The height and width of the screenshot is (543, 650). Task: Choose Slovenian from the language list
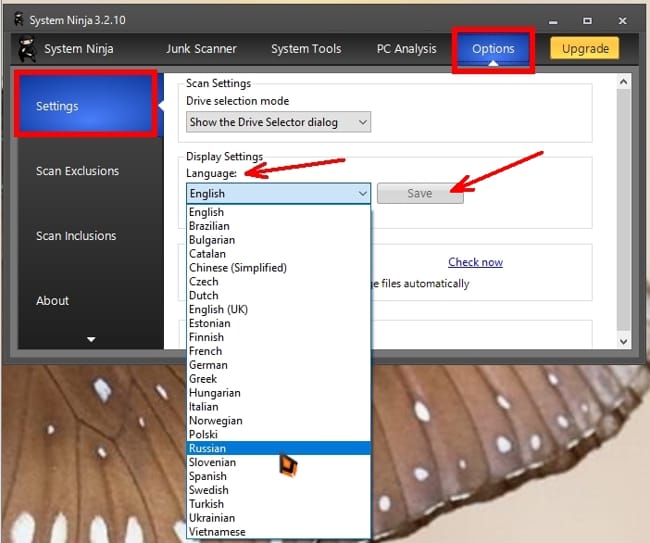(x=278, y=462)
